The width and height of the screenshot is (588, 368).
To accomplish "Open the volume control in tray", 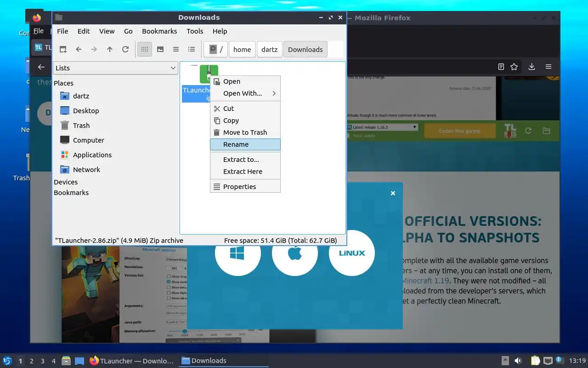I will click(x=518, y=361).
